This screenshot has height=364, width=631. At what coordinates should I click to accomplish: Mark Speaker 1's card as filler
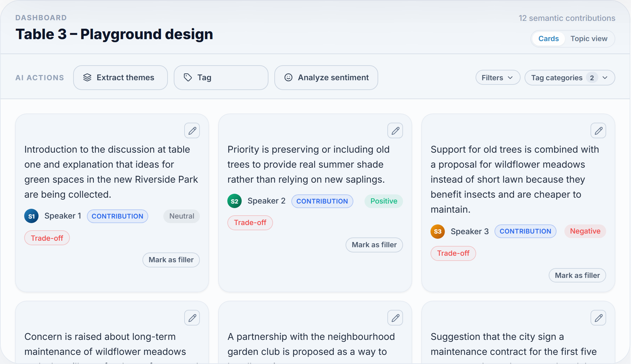[171, 260]
